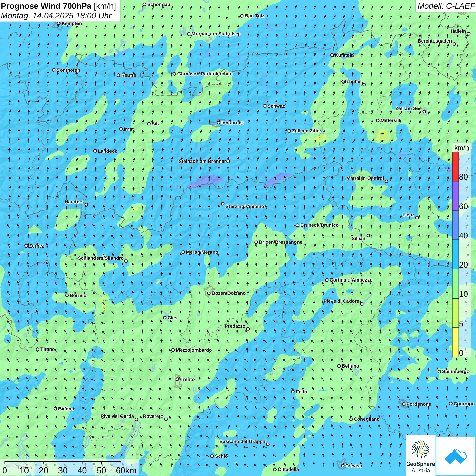Select the Matrei in Osttirol label

365,178
